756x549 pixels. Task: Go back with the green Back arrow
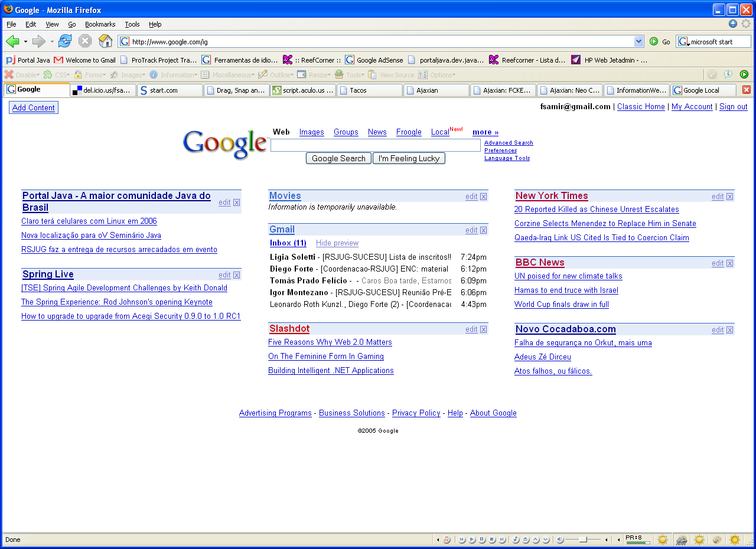pos(12,41)
